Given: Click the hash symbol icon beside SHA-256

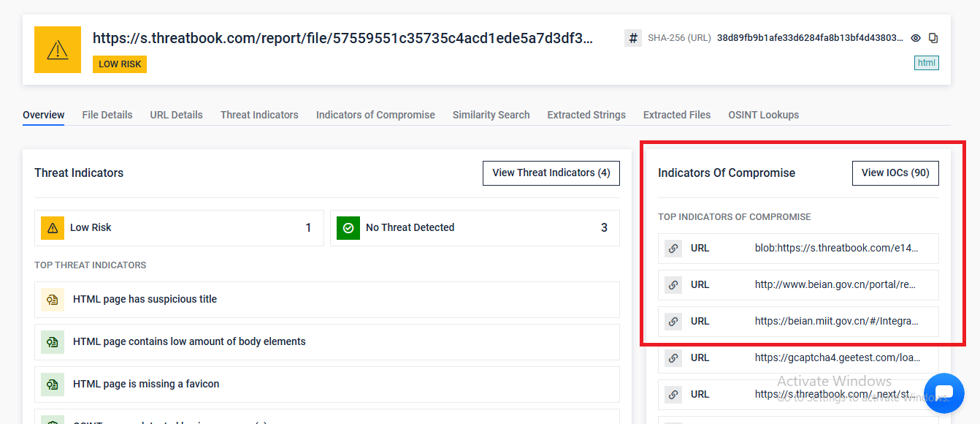Looking at the screenshot, I should tap(633, 38).
